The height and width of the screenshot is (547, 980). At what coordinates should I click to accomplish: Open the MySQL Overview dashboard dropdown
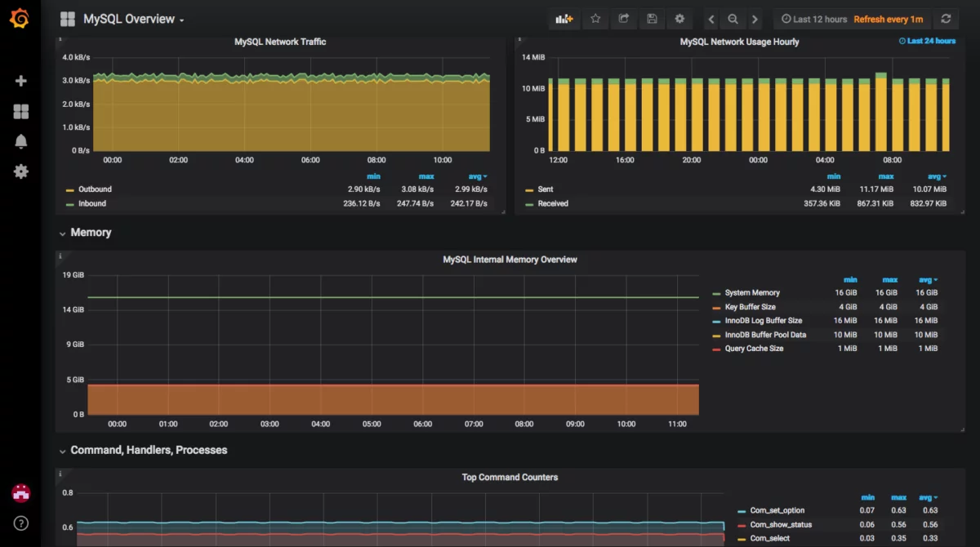pos(133,19)
